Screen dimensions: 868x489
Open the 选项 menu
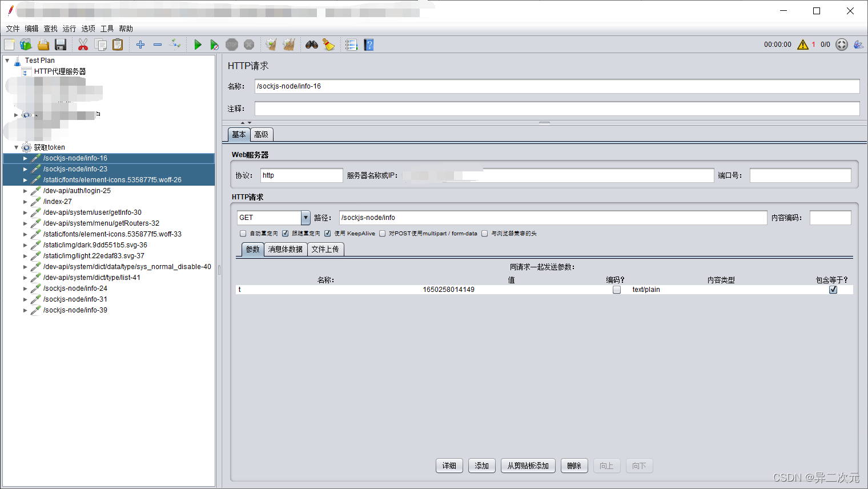coord(88,29)
